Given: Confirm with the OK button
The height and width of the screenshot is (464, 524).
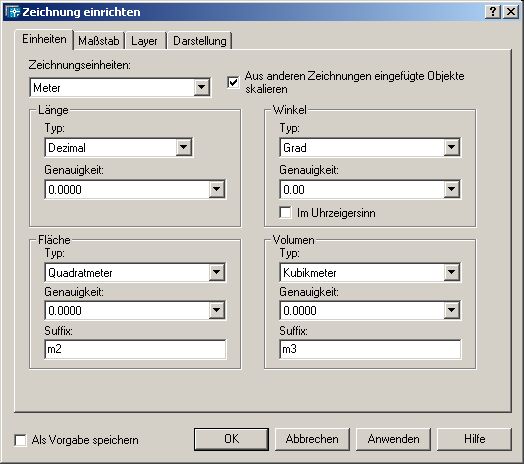Looking at the screenshot, I should click(x=231, y=439).
